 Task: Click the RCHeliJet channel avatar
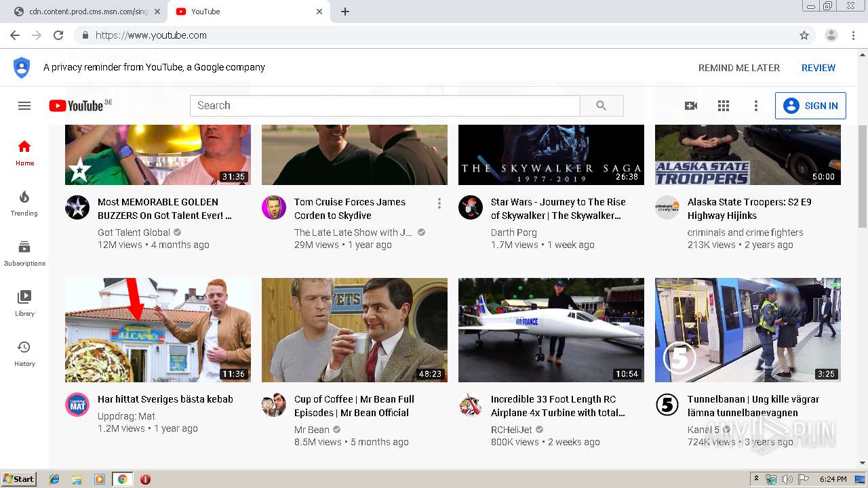click(471, 405)
